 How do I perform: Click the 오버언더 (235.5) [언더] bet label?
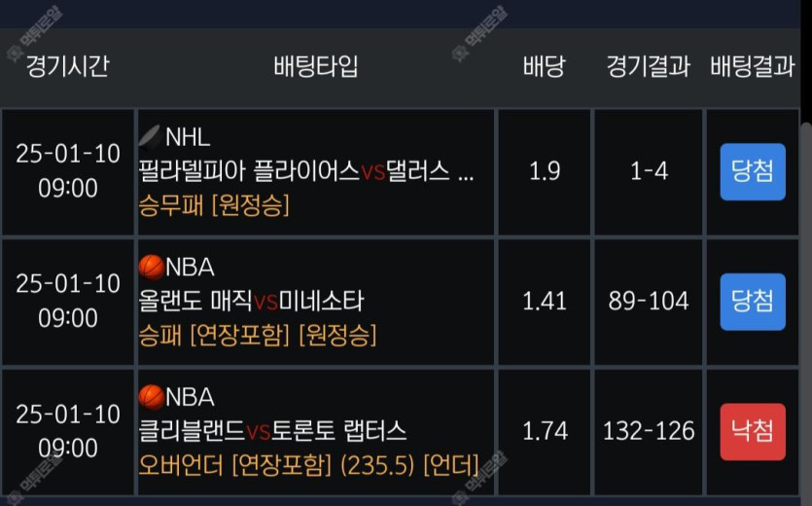click(308, 465)
